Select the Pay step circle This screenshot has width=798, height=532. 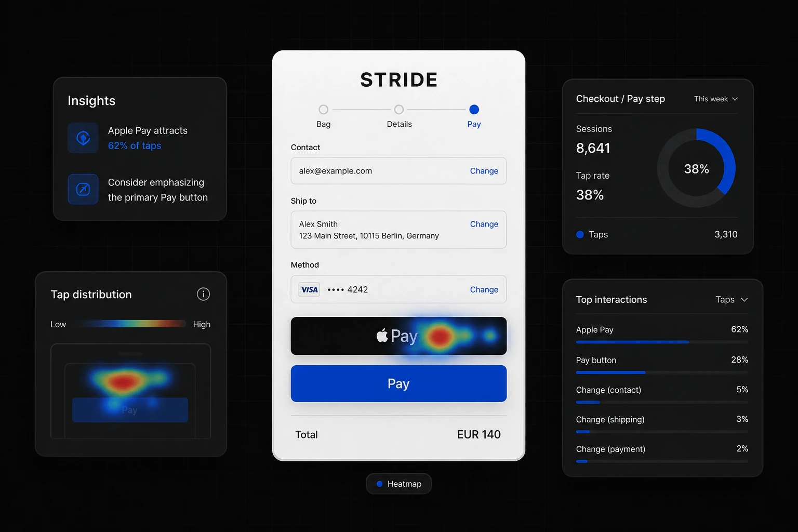474,110
